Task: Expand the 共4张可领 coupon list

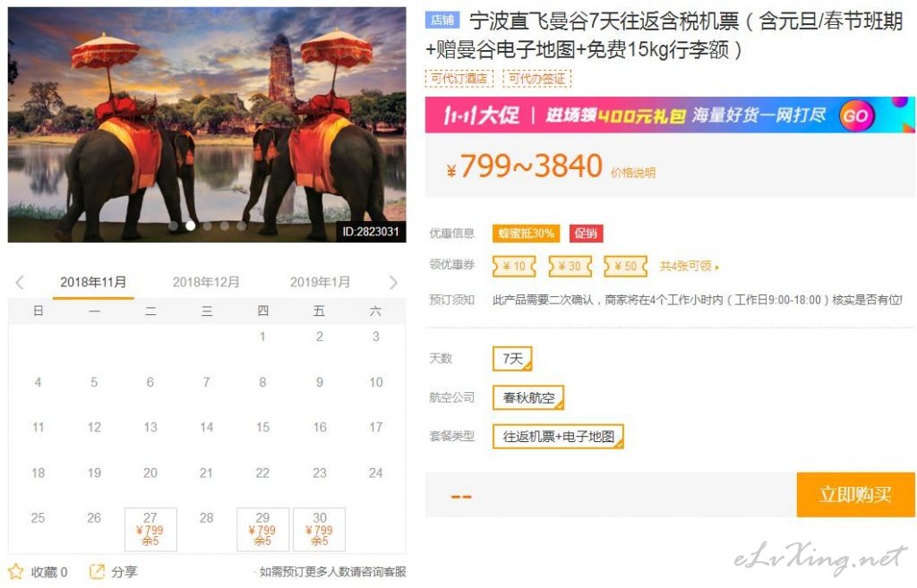Action: [689, 267]
